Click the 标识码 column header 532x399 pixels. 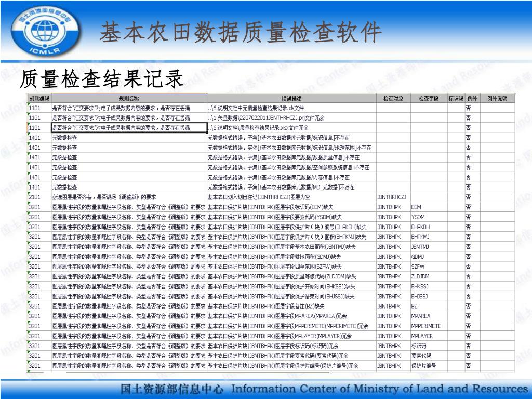click(x=456, y=98)
